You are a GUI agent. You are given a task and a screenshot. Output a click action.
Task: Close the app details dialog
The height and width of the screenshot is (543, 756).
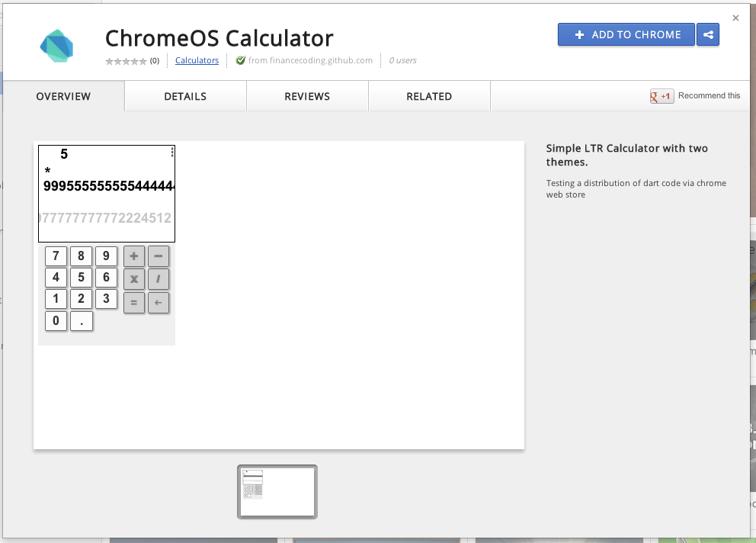(735, 18)
